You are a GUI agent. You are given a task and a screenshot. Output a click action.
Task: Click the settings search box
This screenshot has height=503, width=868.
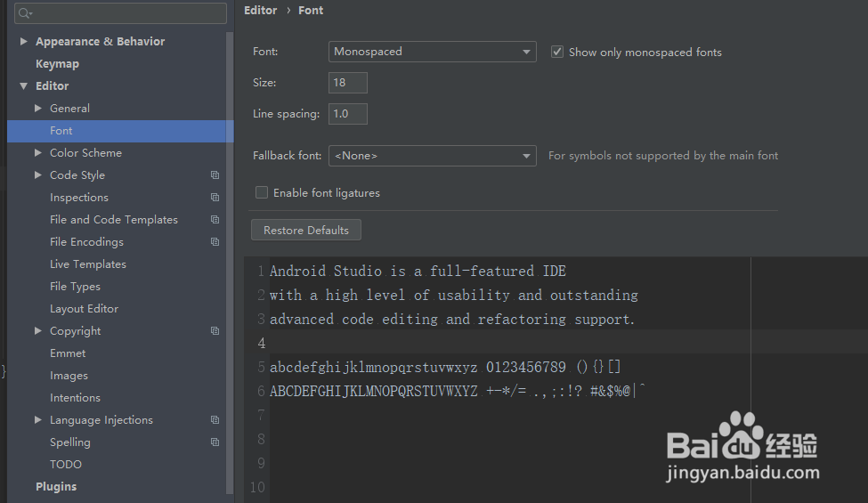(x=121, y=13)
